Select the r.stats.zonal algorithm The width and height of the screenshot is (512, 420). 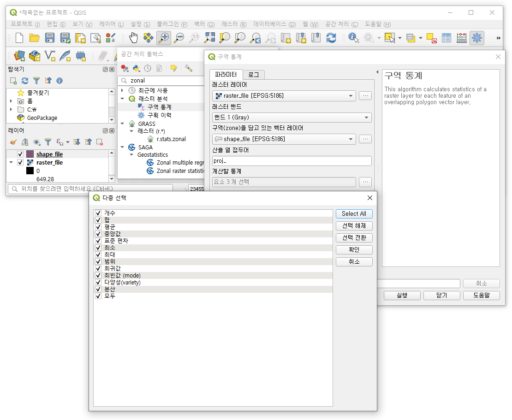[171, 139]
